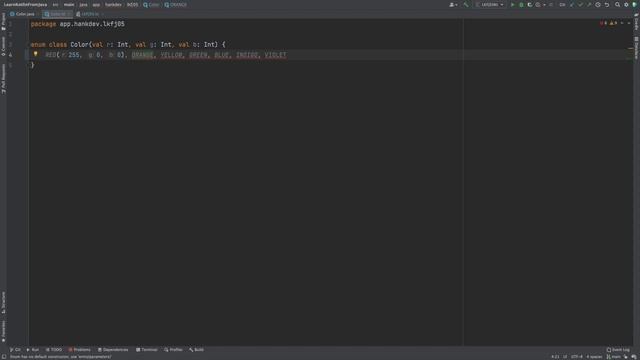
Task: Go to next highlighted error arrow
Action: (x=629, y=23)
